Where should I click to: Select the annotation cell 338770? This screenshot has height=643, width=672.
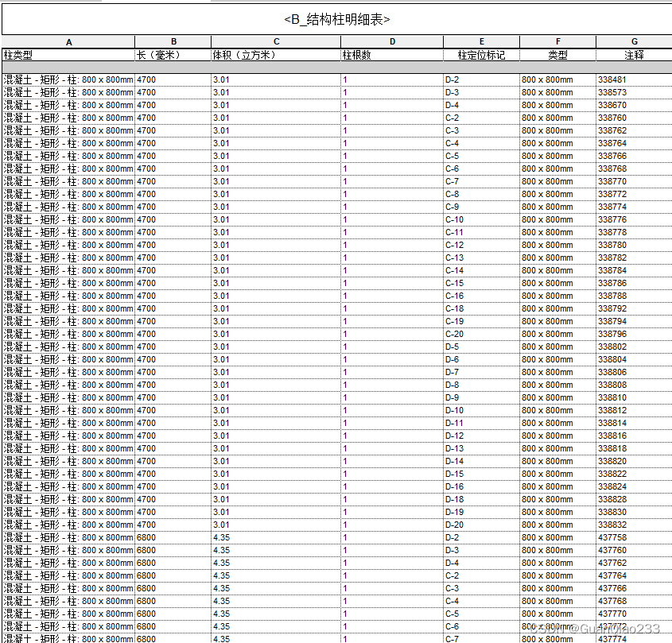click(635, 181)
